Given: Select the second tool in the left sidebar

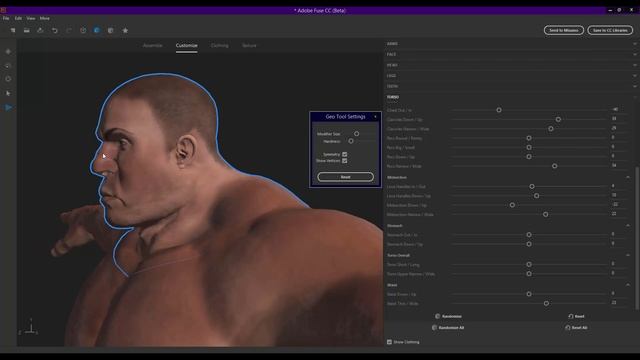Looking at the screenshot, I should (8, 66).
